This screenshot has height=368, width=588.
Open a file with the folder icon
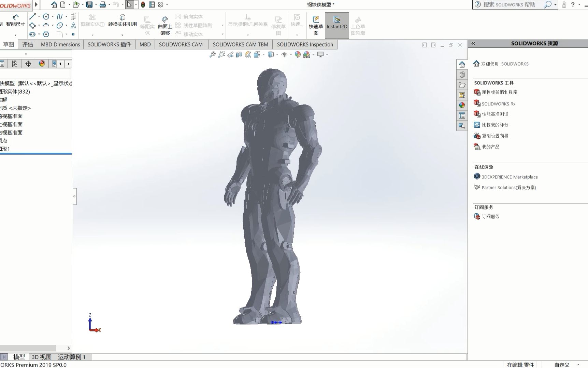76,4
